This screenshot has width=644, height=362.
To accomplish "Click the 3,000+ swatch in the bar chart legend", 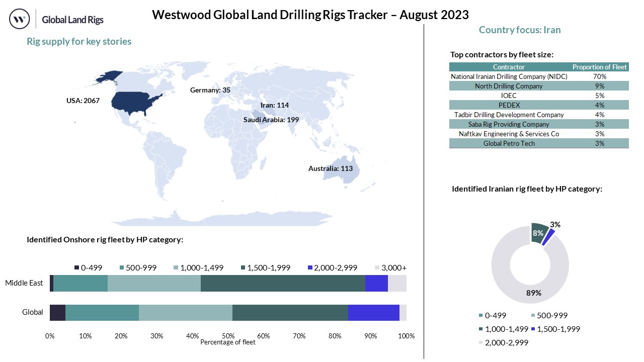I will (x=378, y=268).
